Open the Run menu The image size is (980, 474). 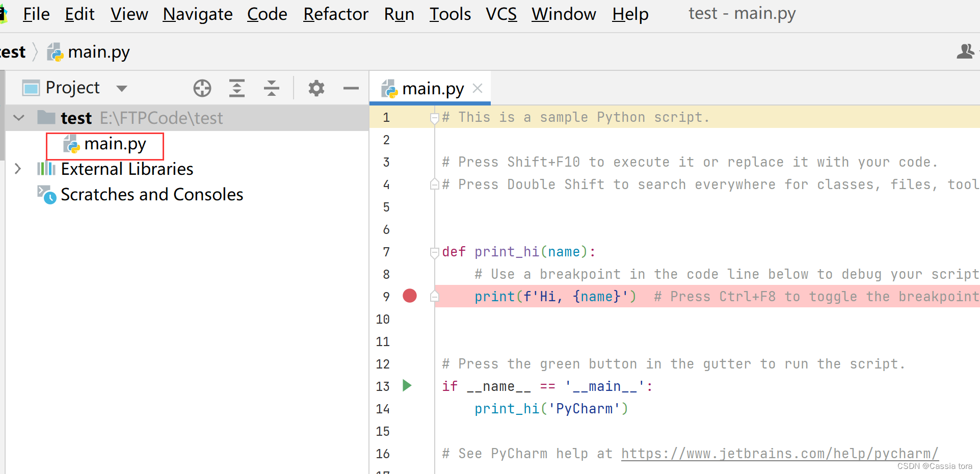(x=399, y=14)
